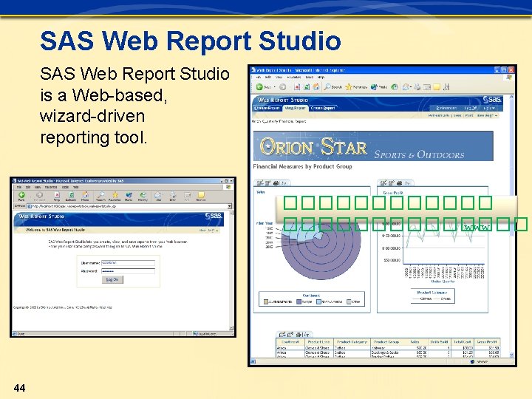Click the Gross Profit column header in table
Screen dimensions: 532x399
click(x=487, y=342)
